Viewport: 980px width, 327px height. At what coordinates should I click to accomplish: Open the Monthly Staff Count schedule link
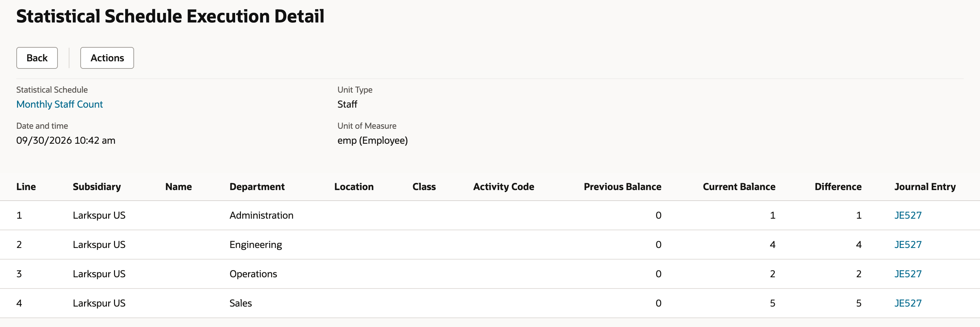[x=59, y=104]
